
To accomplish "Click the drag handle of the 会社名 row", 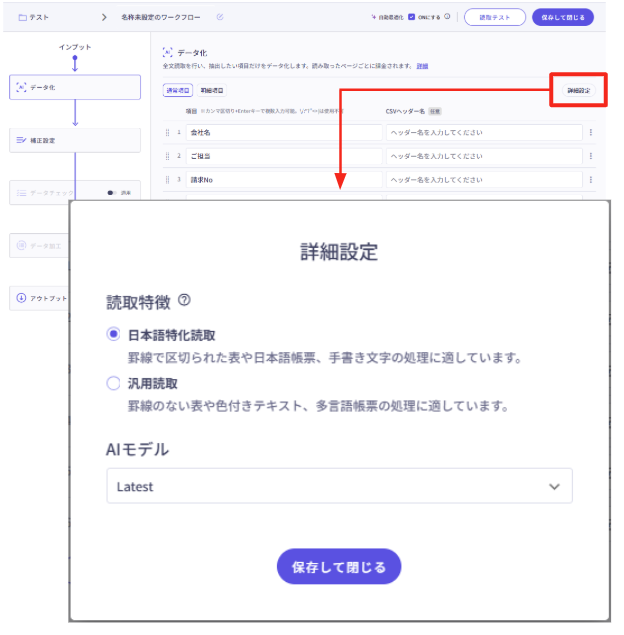I will (168, 132).
